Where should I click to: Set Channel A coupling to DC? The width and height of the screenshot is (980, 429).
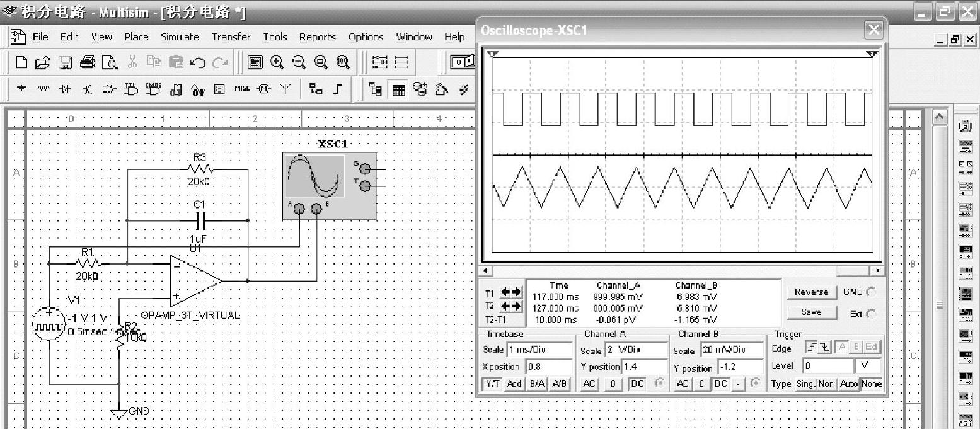coord(637,384)
